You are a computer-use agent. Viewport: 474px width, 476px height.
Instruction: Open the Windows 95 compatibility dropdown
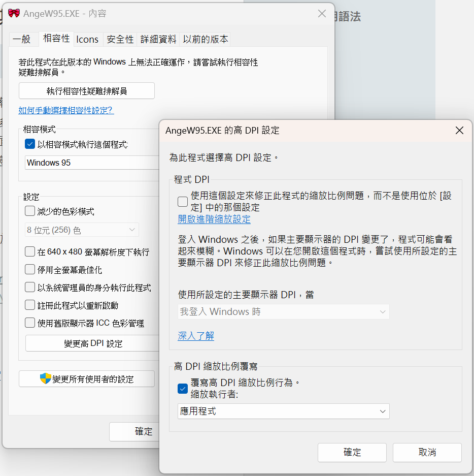[92, 163]
